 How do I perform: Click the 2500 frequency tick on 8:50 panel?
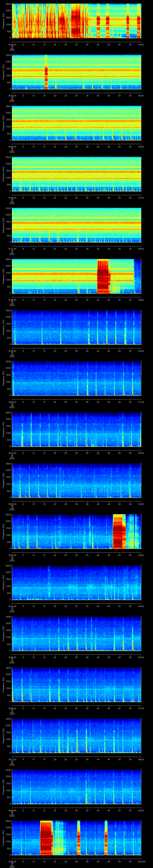click(x=8, y=362)
